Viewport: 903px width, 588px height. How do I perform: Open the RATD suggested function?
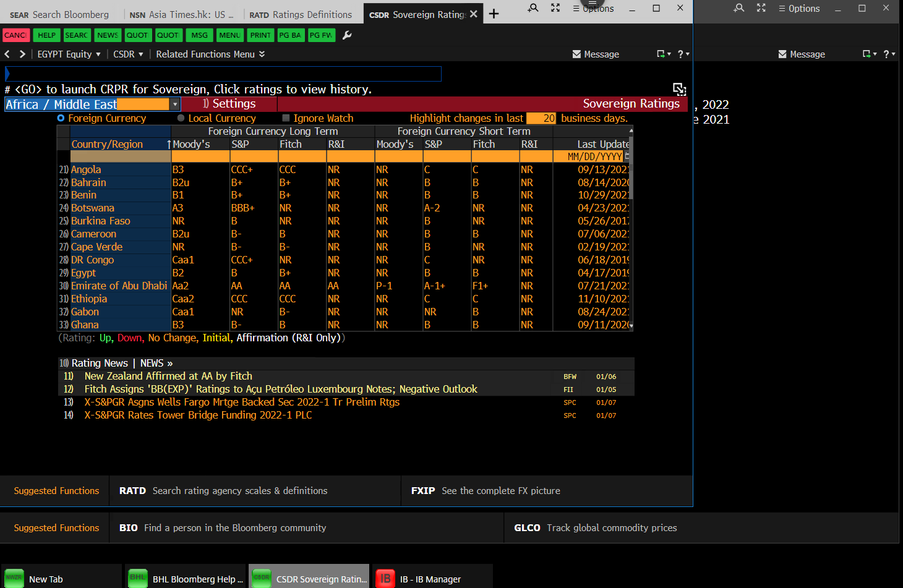255,491
